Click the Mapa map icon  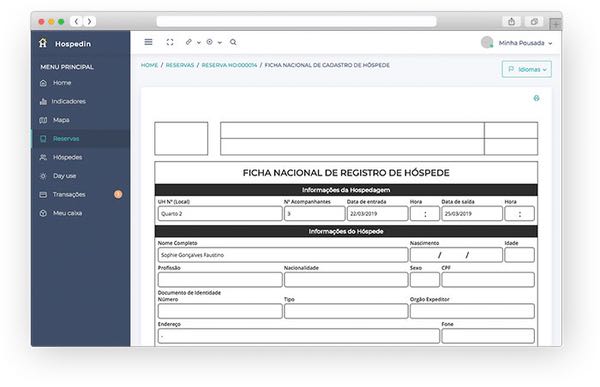[43, 120]
